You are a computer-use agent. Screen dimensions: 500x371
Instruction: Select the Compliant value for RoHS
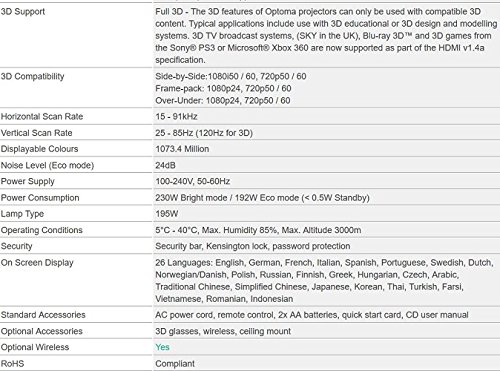click(x=175, y=364)
